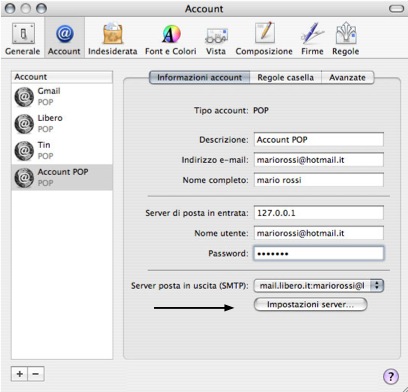Switch to Informazioni account tab
Screen dimensions: 408x392
pos(199,77)
